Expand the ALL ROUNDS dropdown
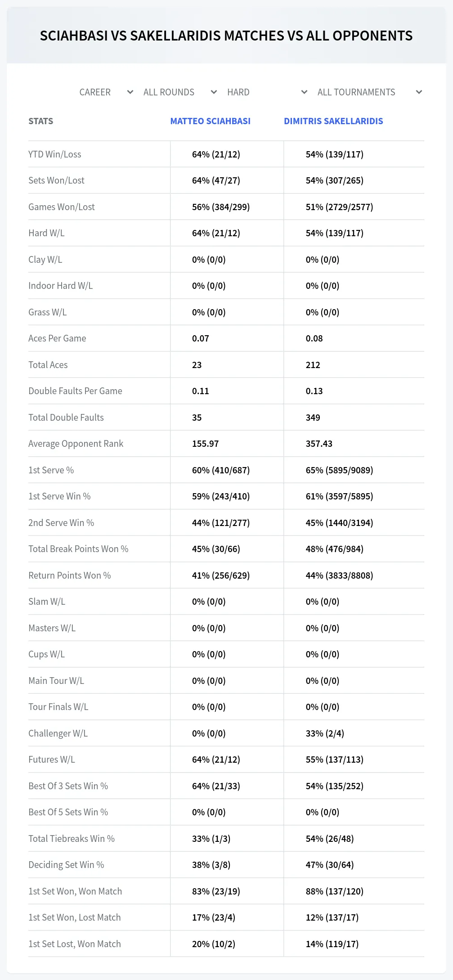Image resolution: width=453 pixels, height=980 pixels. click(180, 92)
